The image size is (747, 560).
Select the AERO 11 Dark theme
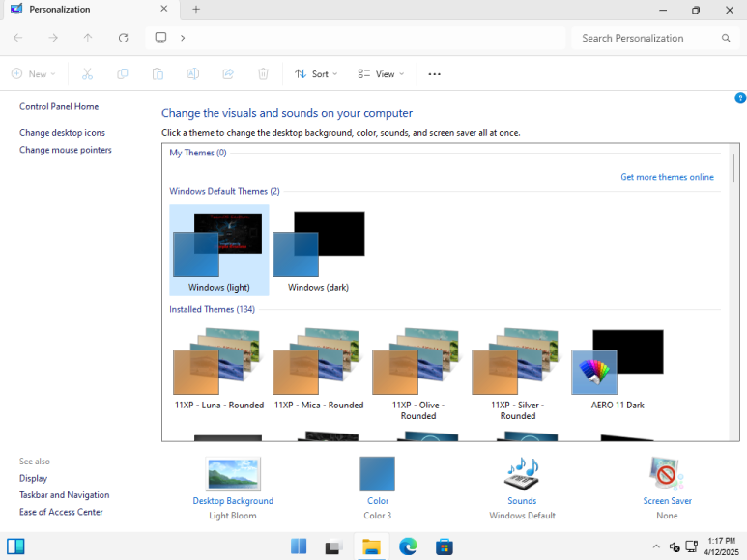(618, 369)
